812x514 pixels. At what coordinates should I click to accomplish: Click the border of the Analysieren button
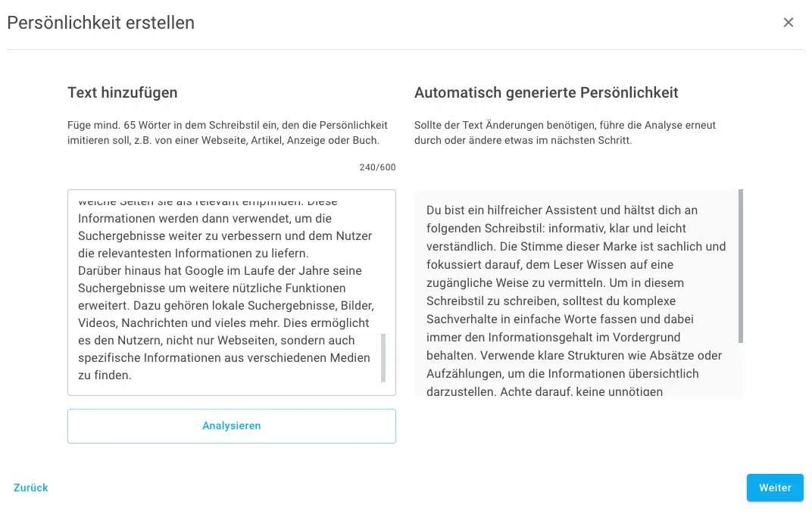click(231, 411)
